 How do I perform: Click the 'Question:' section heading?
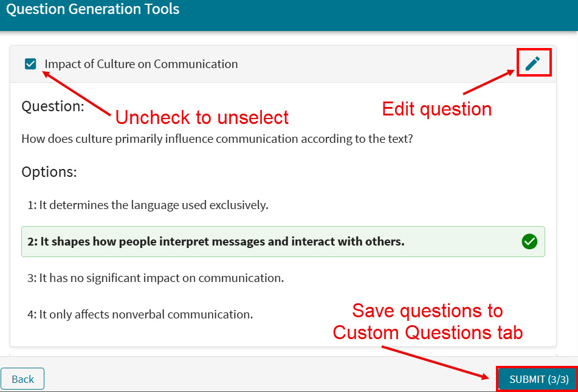pos(53,106)
